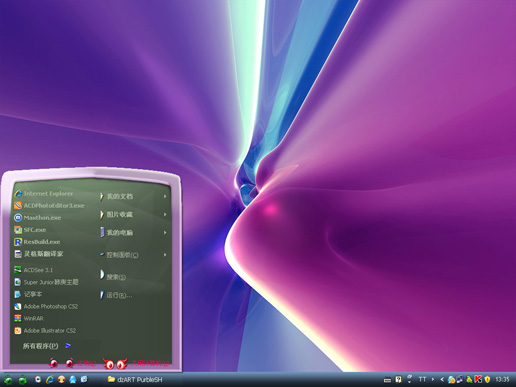Click the Kaspersky icon in the system tray
This screenshot has height=387, width=516.
pos(478,379)
